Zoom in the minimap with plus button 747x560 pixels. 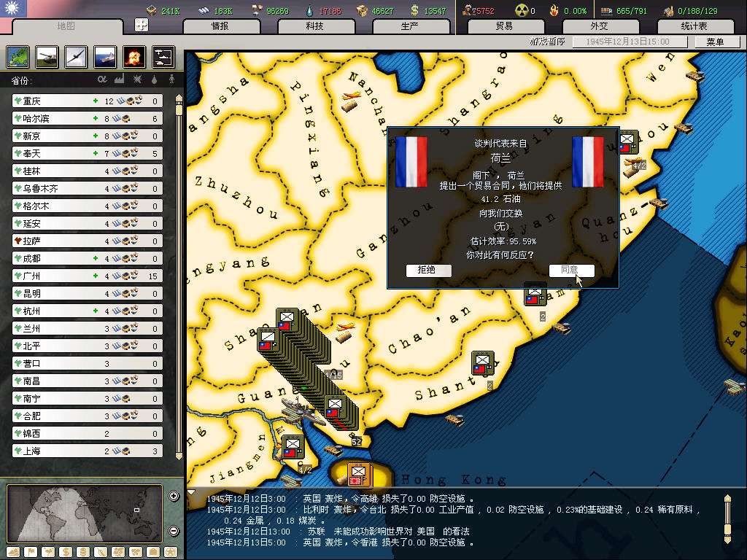[174, 496]
